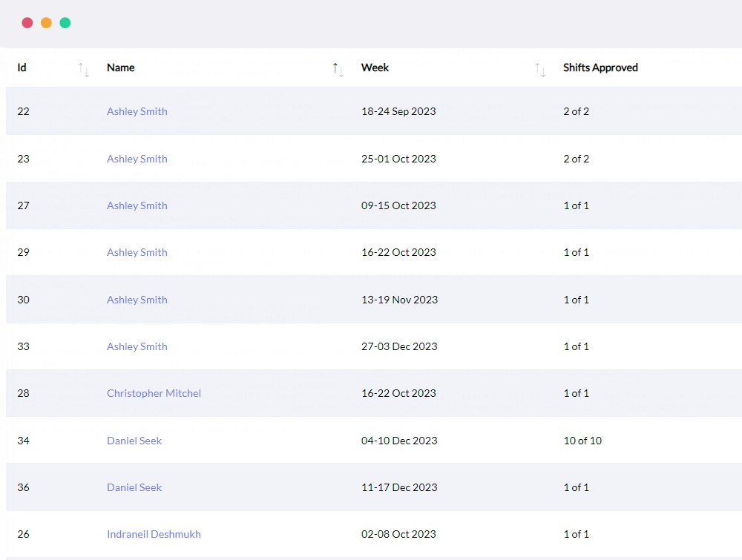Click the 10 of 10 shifts value

pos(582,441)
